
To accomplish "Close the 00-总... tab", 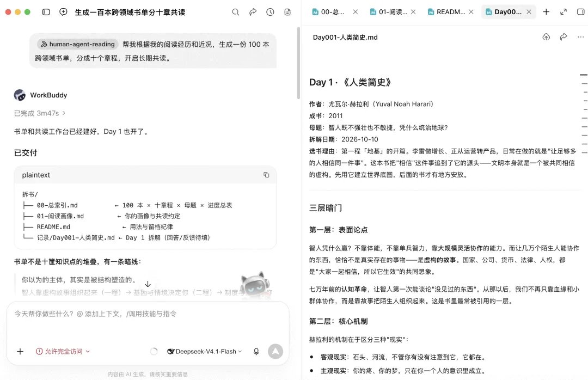I will coord(355,12).
